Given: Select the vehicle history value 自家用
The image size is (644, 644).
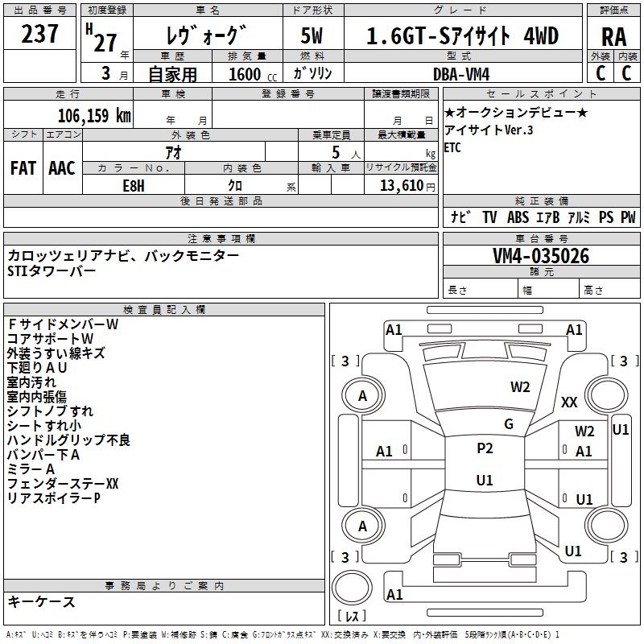Looking at the screenshot, I should pos(172,74).
